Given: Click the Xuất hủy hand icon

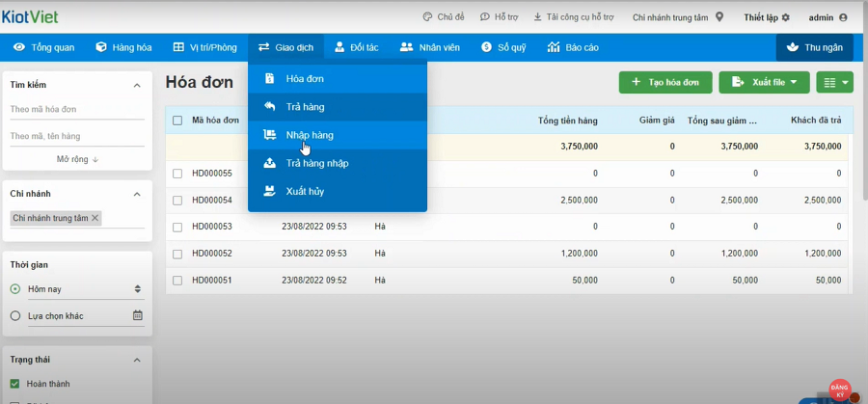Looking at the screenshot, I should [270, 192].
